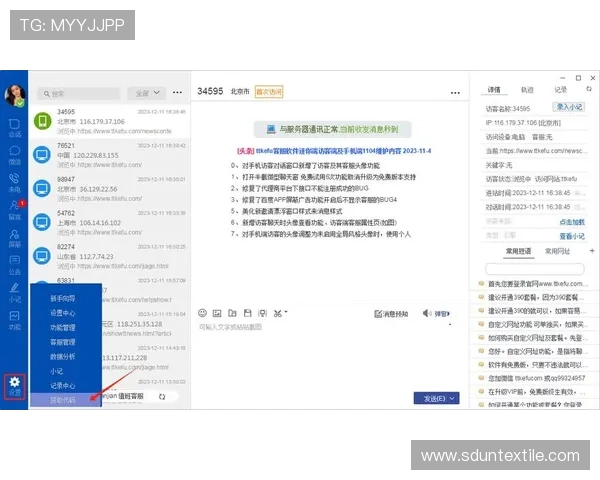This screenshot has width=600, height=480.
Task: Choose 设置中心 in the settings menu
Action: (x=63, y=313)
